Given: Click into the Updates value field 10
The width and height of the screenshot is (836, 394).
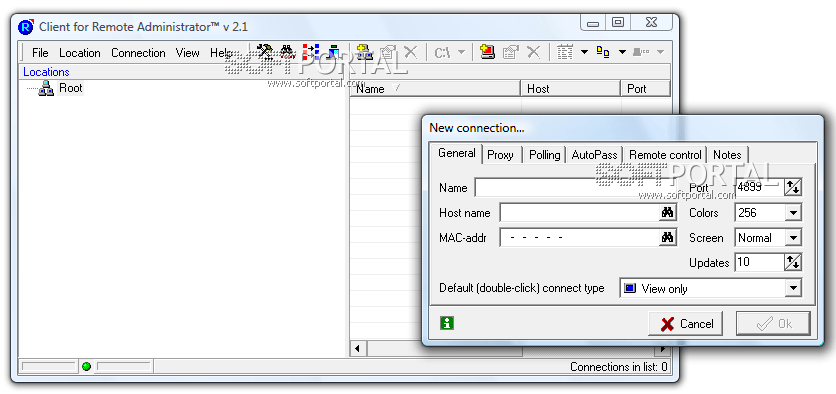Looking at the screenshot, I should pyautogui.click(x=759, y=263).
